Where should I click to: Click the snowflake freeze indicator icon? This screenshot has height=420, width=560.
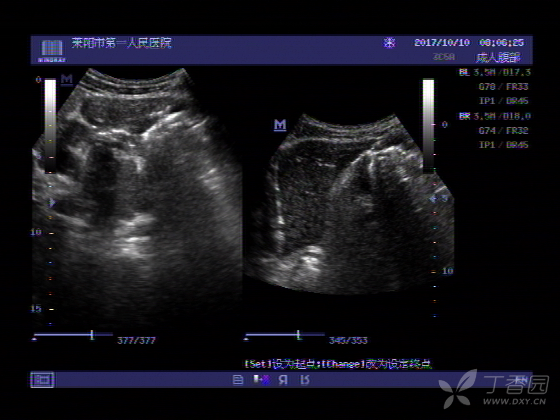point(389,43)
